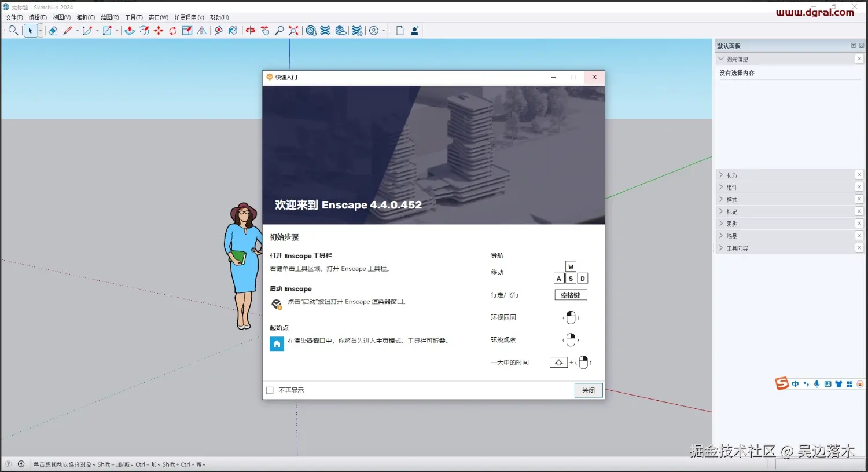Click the woman figure in viewport
The image size is (868, 472).
[243, 266]
